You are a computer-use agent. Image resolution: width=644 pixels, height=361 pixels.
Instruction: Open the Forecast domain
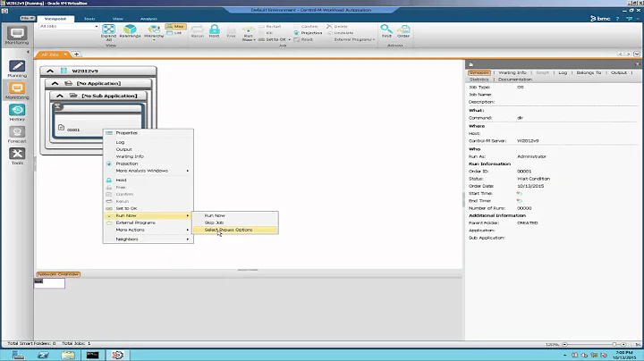[x=17, y=135]
